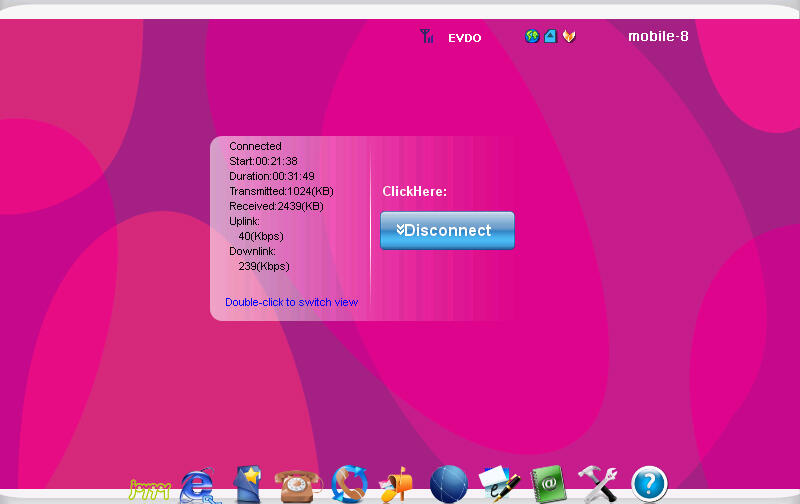Click the 'Received:2439(KB)' line

(x=276, y=206)
